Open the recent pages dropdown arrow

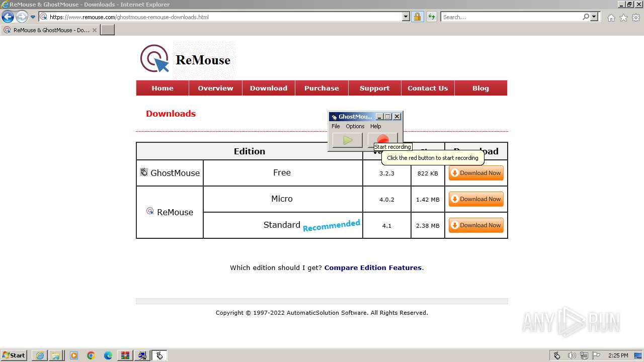[x=33, y=17]
